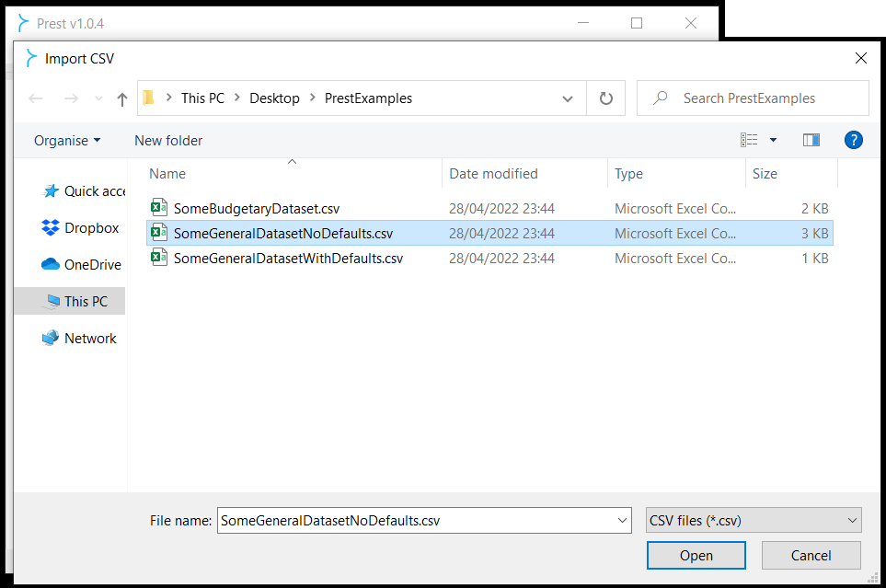
Task: Expand chevron after This PC breadcrumb
Action: click(237, 98)
